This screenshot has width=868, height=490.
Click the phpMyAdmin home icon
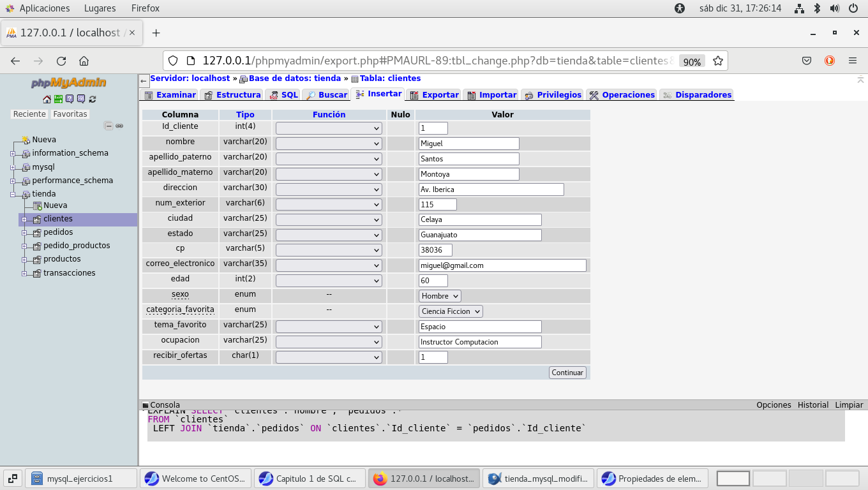click(47, 99)
